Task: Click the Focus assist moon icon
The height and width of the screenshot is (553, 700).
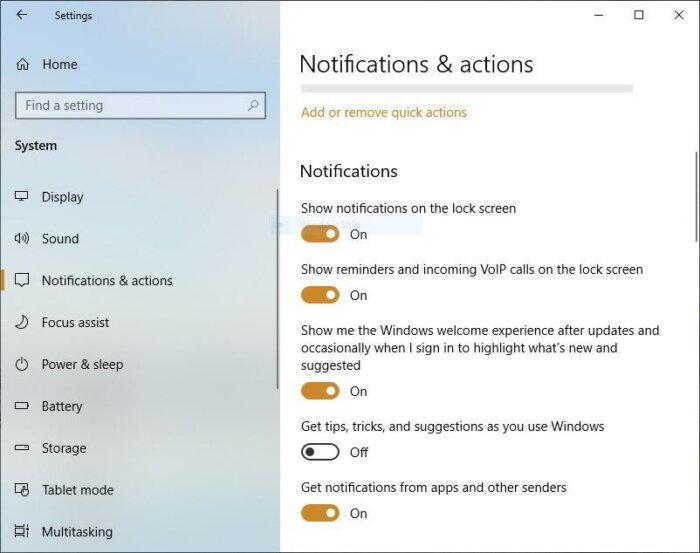Action: (x=21, y=322)
